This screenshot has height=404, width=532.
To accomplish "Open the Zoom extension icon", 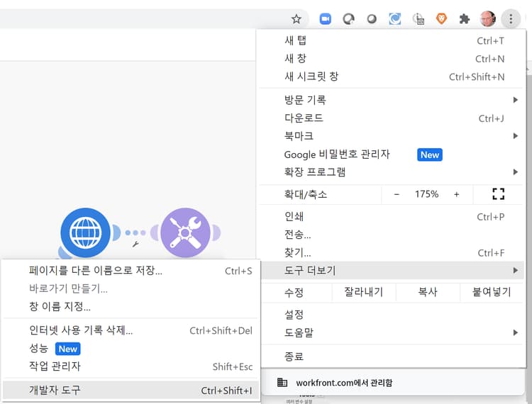I will coord(325,19).
